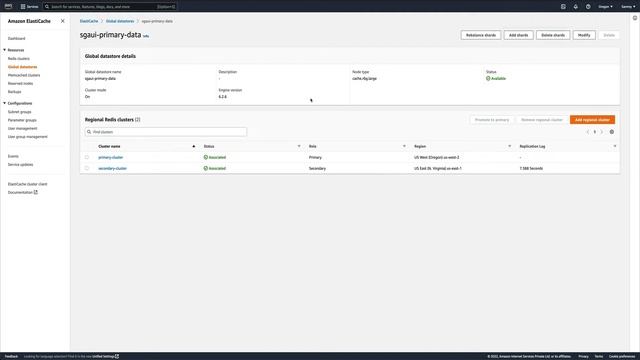Viewport: 640px width, 360px height.
Task: Click the 7.588 Seconds replication lag value
Action: point(531,168)
